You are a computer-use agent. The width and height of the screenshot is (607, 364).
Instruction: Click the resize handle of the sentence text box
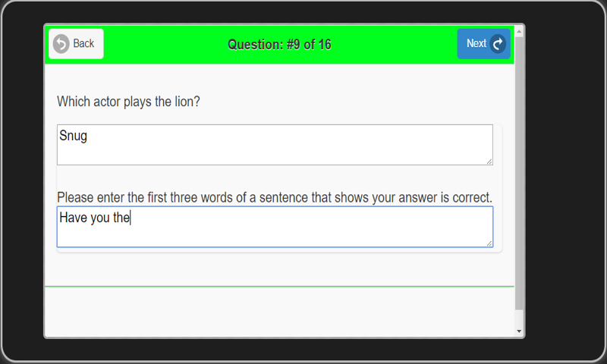(489, 243)
